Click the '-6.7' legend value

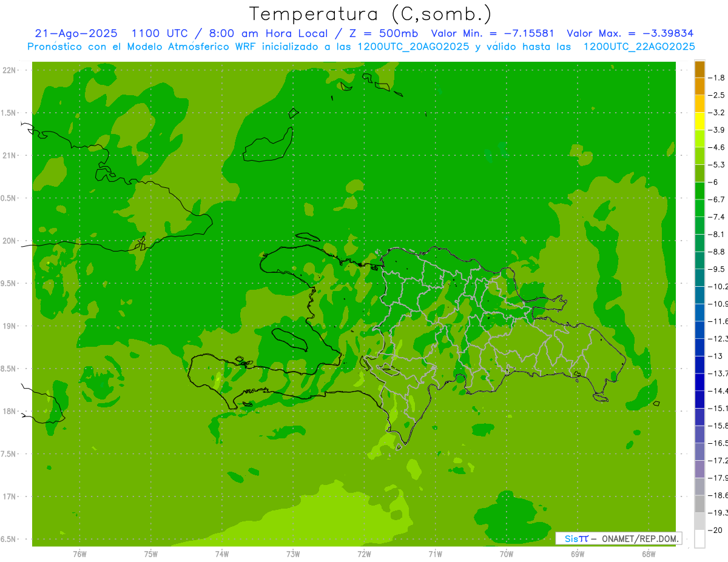[x=717, y=199]
